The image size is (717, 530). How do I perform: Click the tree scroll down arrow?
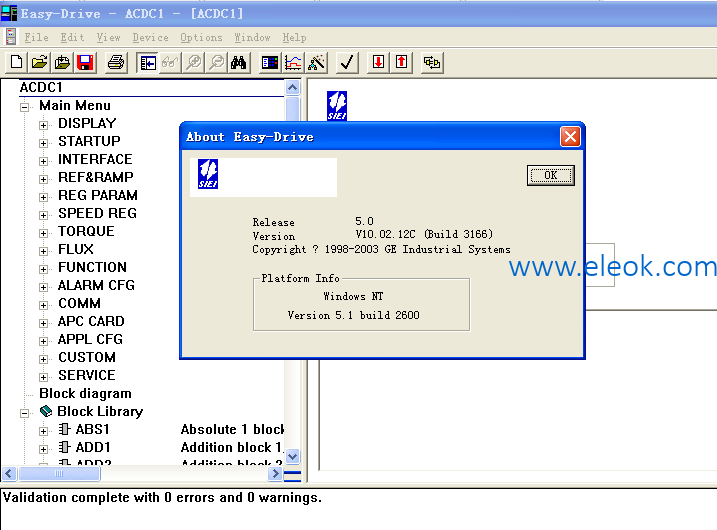click(293, 456)
